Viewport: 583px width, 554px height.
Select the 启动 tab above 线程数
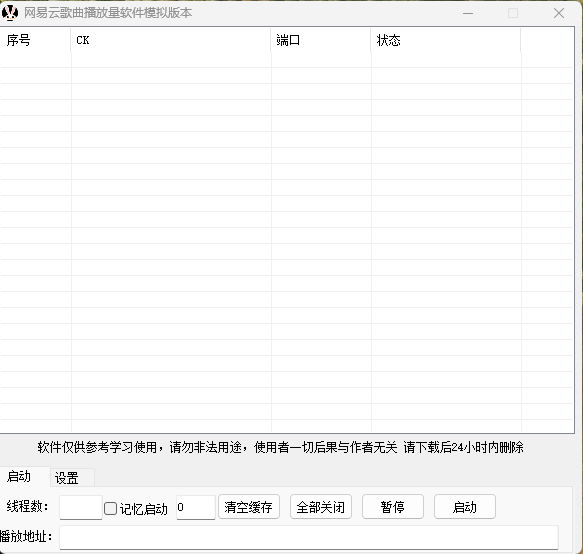[25, 476]
